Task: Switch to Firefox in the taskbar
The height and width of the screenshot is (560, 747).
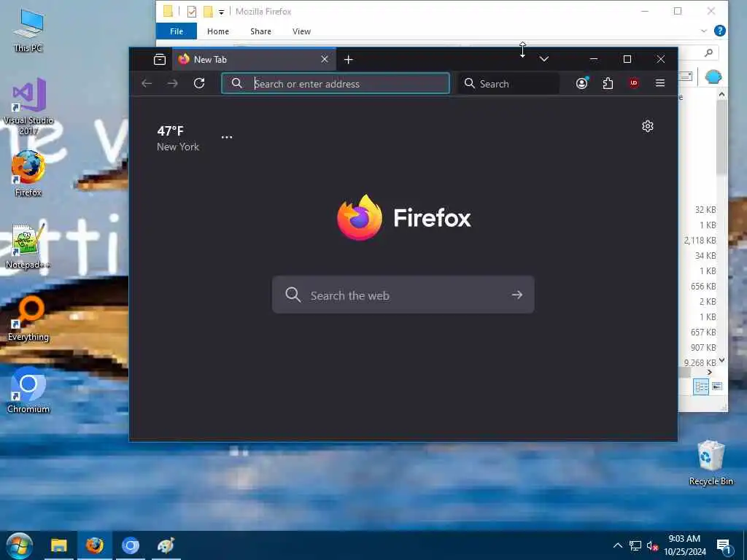Action: pyautogui.click(x=94, y=545)
